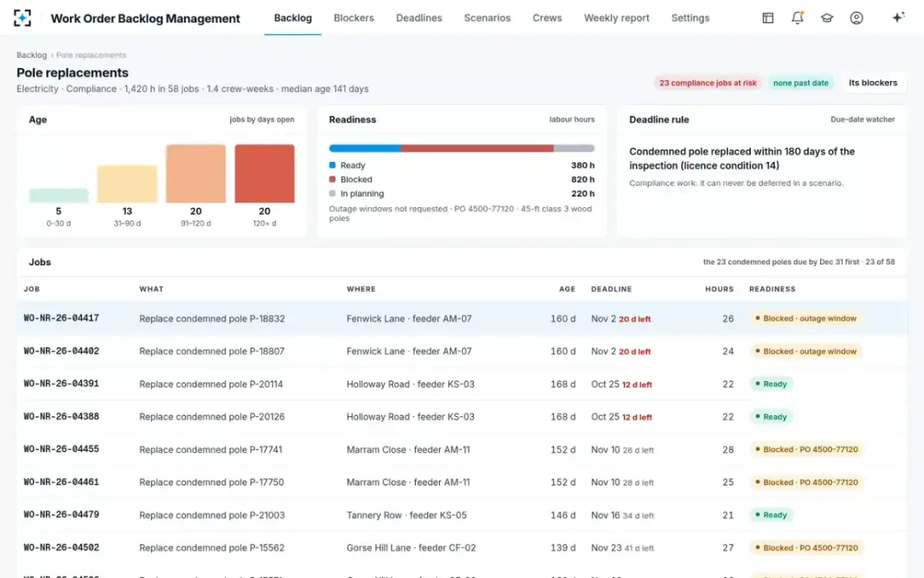Click Replace condemned pole P-21003 text
924x578 pixels.
(212, 515)
